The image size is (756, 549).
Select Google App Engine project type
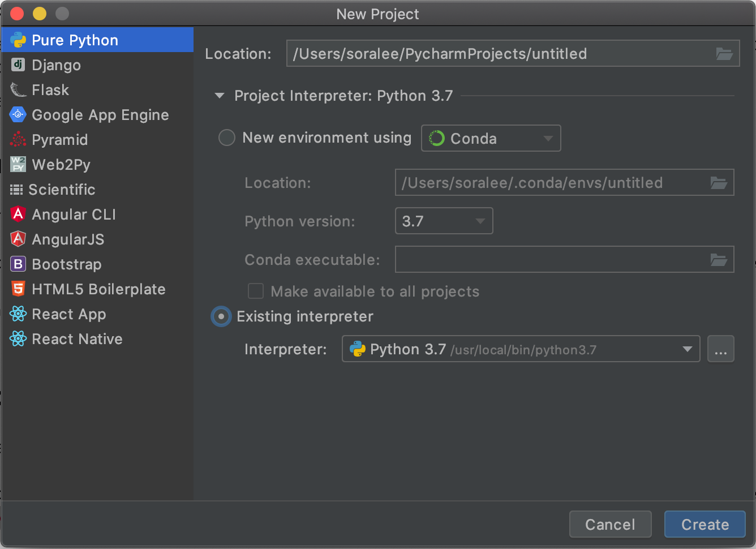tap(97, 115)
